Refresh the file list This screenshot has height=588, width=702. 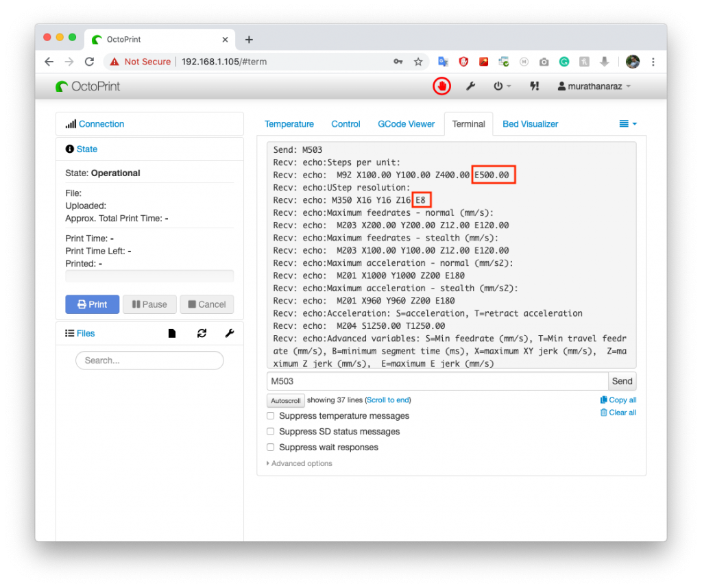point(202,333)
